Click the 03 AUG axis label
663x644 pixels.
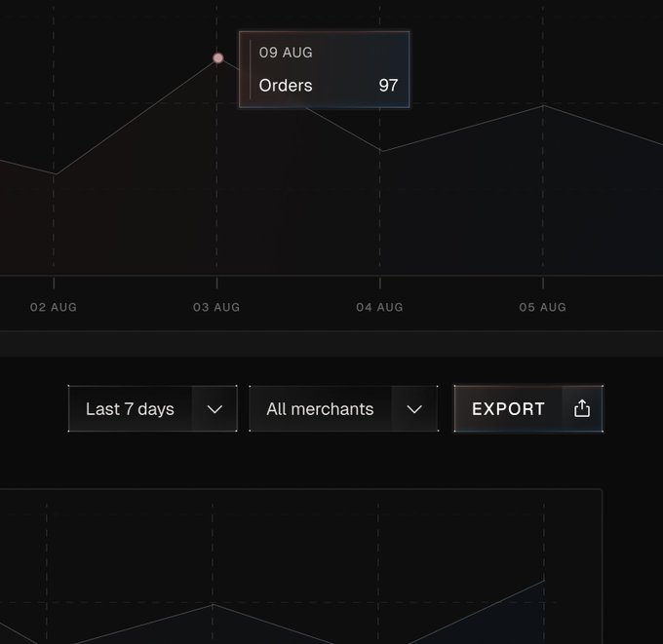pos(216,307)
